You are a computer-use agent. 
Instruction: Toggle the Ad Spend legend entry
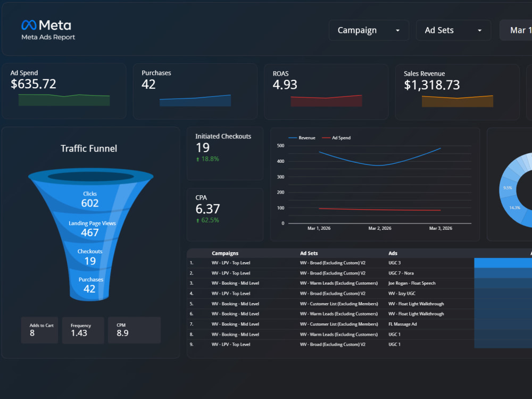point(336,138)
